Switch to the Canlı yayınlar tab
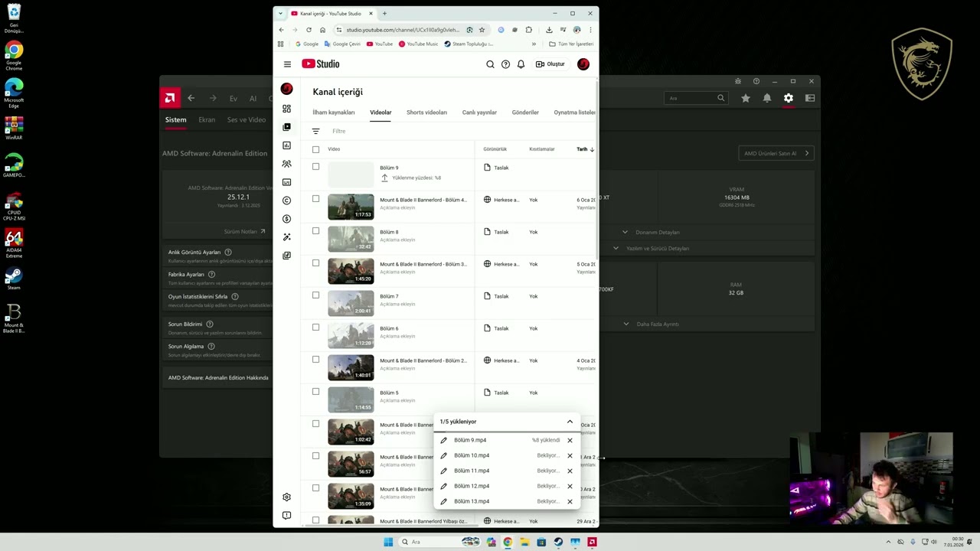The width and height of the screenshot is (980, 551). tap(479, 112)
